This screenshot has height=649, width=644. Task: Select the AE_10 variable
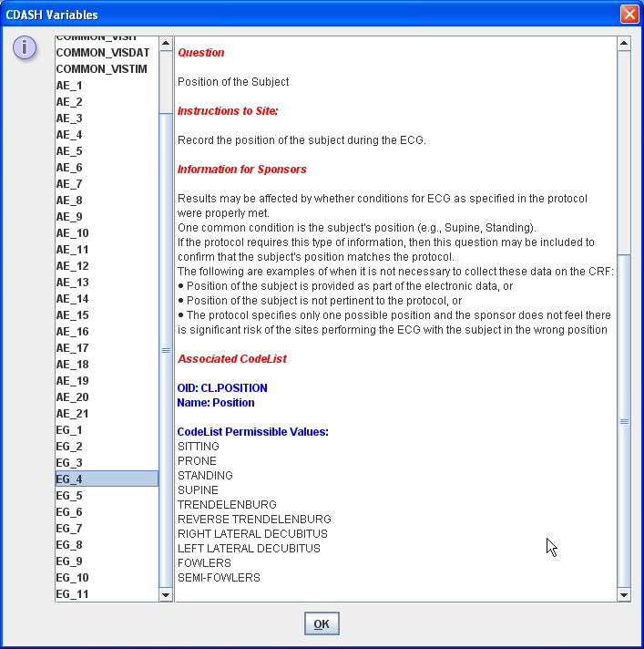pos(72,233)
